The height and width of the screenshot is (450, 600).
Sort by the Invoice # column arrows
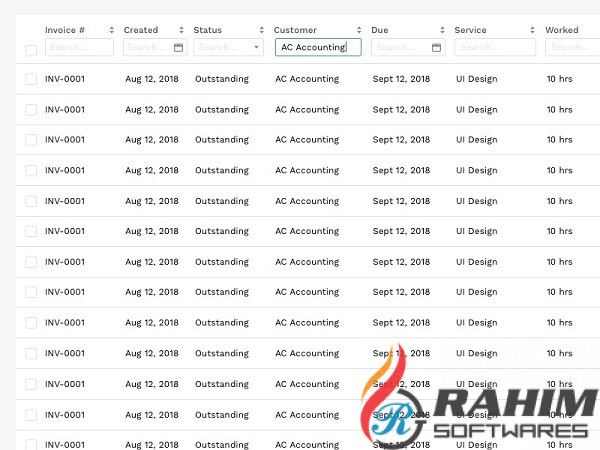pos(111,30)
